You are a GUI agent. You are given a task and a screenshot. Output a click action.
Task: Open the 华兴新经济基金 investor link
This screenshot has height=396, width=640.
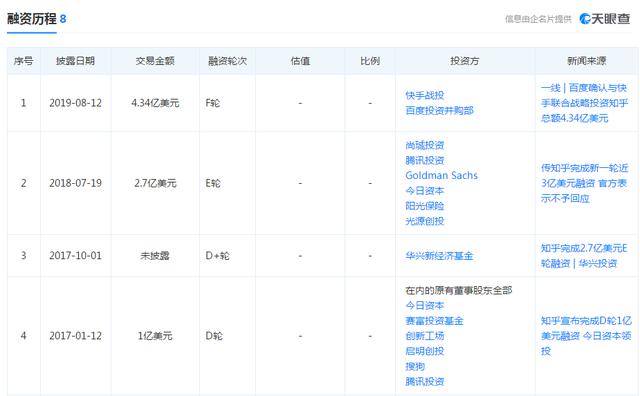click(x=439, y=256)
